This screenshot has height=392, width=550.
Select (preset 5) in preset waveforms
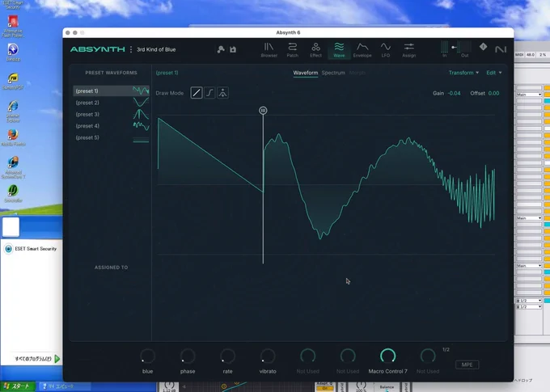click(x=111, y=137)
